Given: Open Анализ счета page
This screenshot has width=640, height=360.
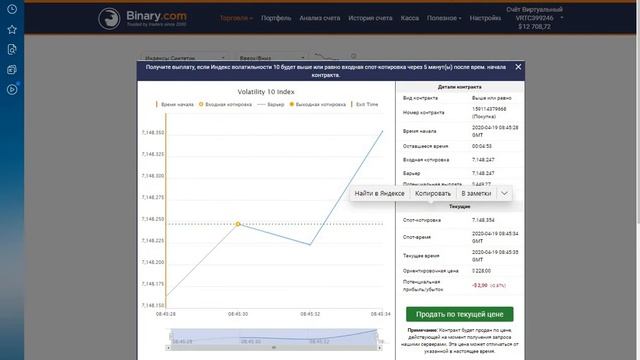Looking at the screenshot, I should click(x=320, y=18).
